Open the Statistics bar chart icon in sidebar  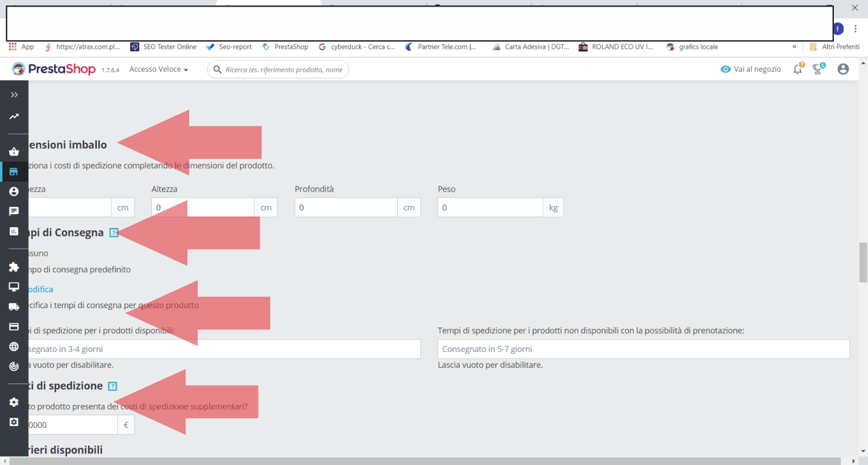tap(14, 231)
